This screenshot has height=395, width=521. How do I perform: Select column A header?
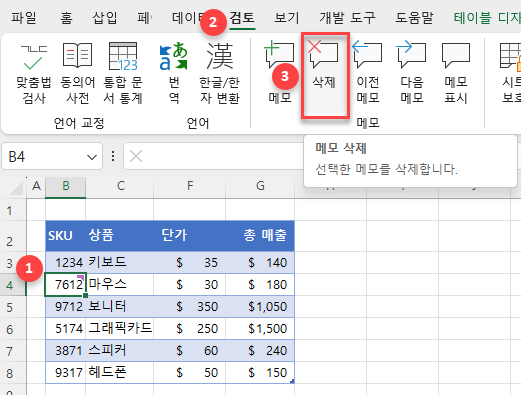point(36,186)
